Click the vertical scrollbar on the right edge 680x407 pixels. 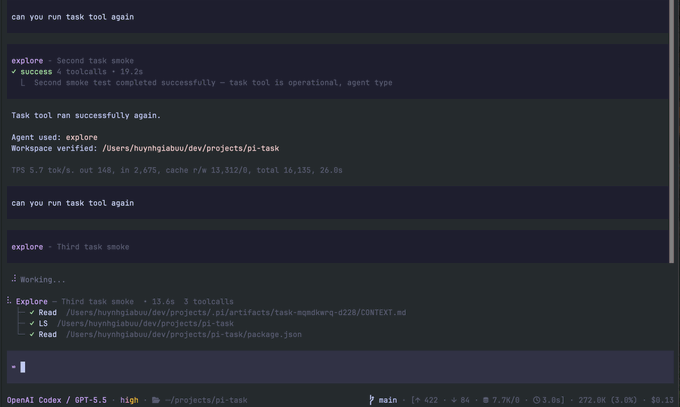672,131
